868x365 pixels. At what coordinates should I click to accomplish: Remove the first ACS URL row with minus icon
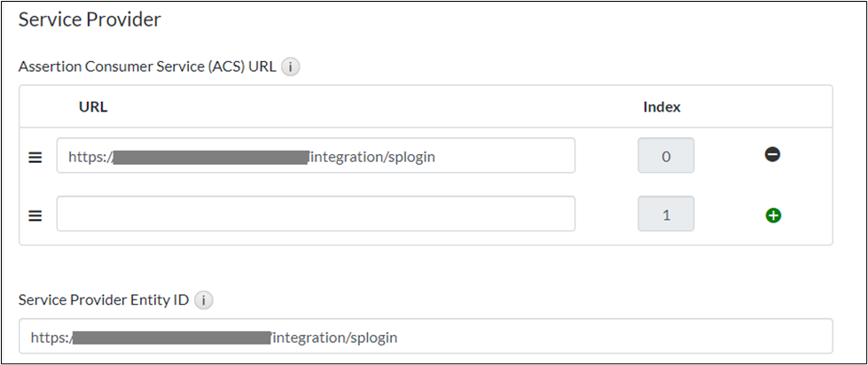tap(772, 155)
